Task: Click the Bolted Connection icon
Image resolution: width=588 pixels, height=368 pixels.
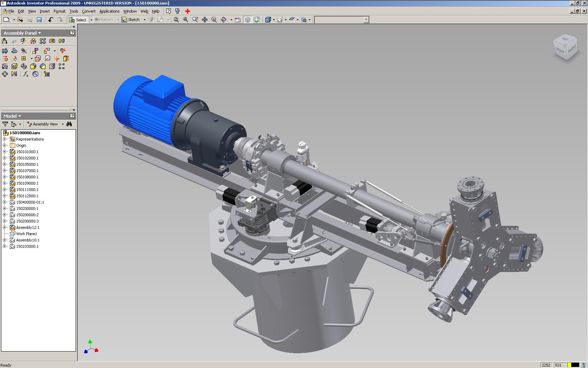Action: 5,51
